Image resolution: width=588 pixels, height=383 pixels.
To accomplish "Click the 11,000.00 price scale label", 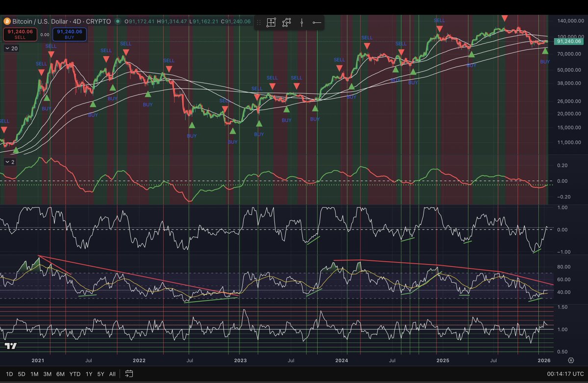I will [570, 142].
